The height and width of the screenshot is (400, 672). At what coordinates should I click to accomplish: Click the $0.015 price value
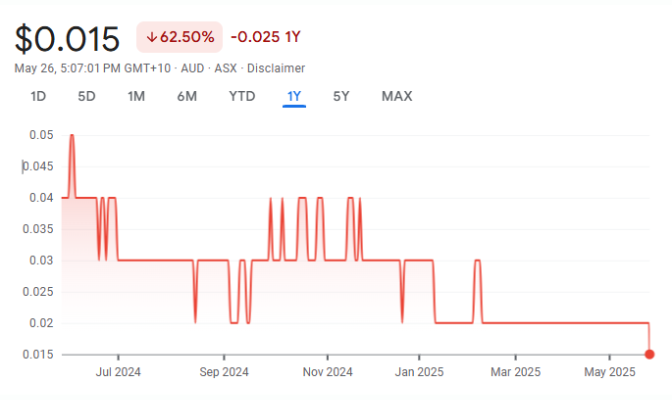click(67, 39)
